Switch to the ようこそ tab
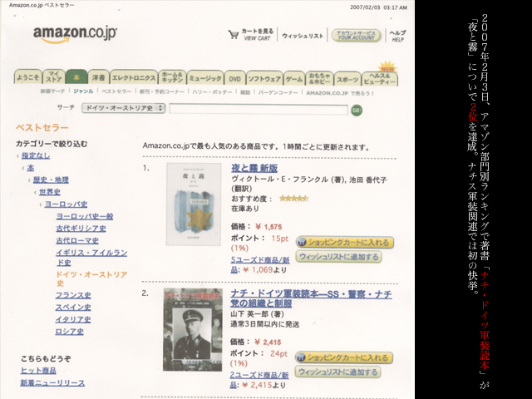The height and width of the screenshot is (399, 532). click(27, 77)
